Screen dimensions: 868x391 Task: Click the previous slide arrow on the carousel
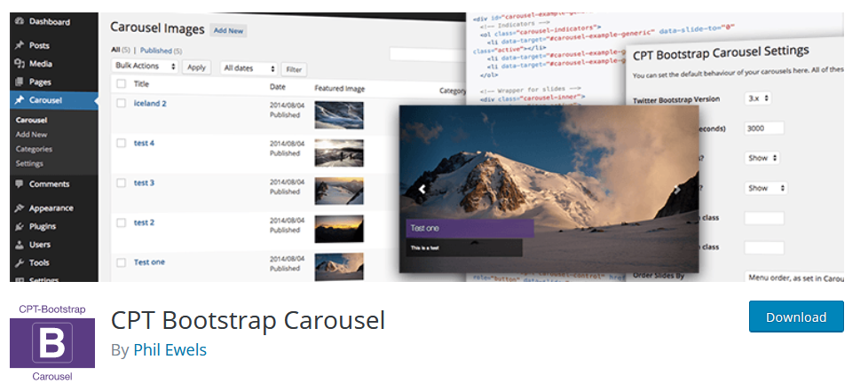422,189
